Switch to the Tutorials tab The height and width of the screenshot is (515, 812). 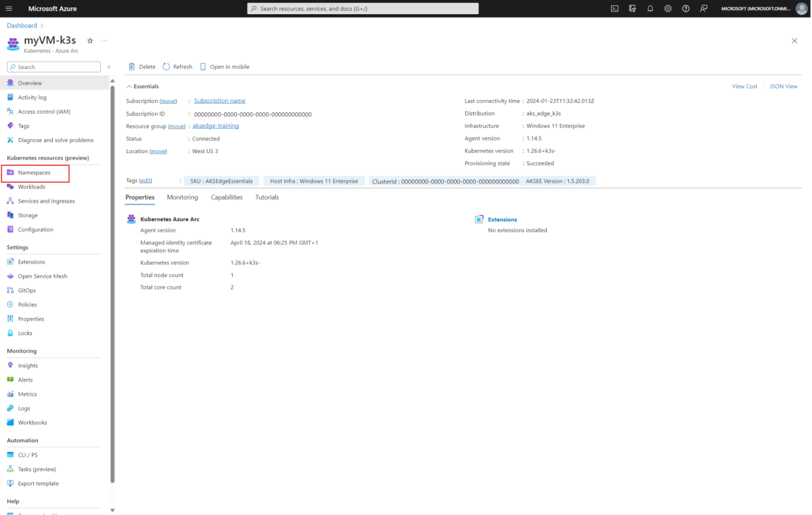[267, 198]
